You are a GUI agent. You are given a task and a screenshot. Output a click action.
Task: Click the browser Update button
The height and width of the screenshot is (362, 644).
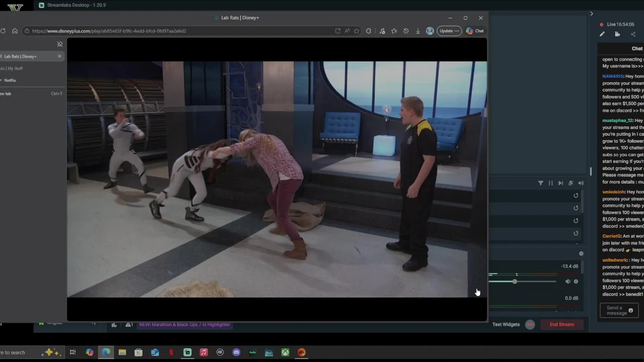click(449, 31)
